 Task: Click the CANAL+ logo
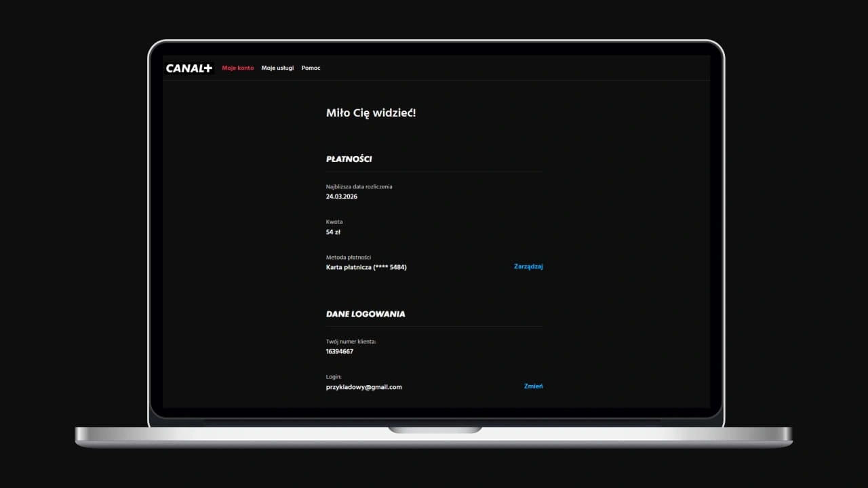pos(189,68)
